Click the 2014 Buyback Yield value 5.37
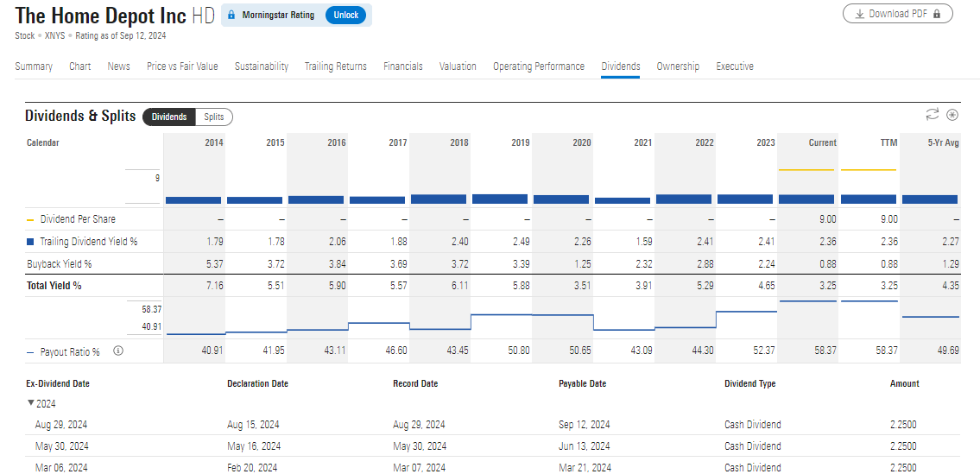Viewport: 980px width, 474px height. tap(215, 264)
